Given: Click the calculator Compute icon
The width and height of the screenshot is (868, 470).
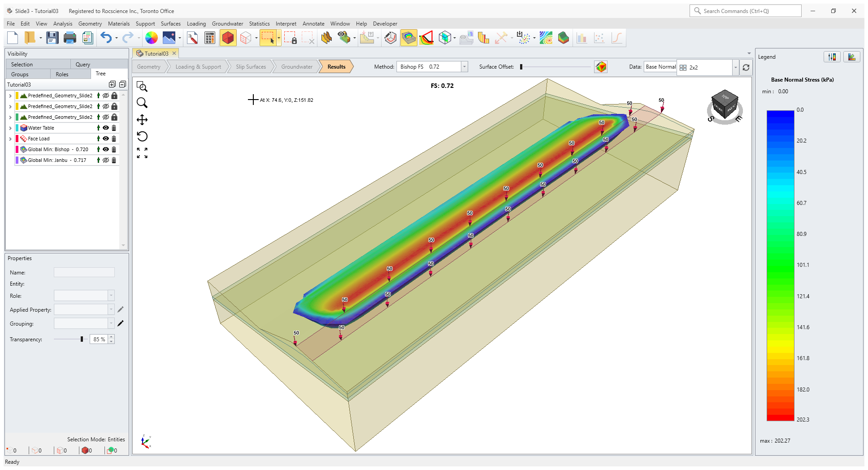Looking at the screenshot, I should 209,38.
